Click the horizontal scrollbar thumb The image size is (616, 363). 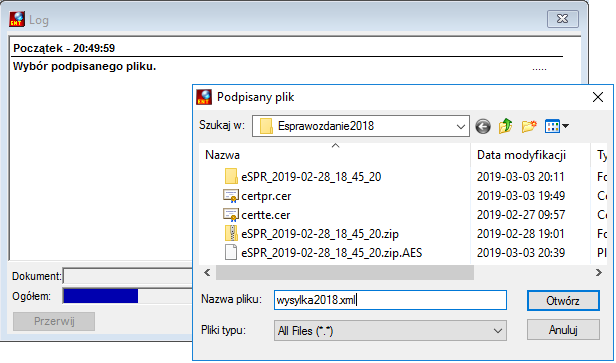pyautogui.click(x=345, y=272)
